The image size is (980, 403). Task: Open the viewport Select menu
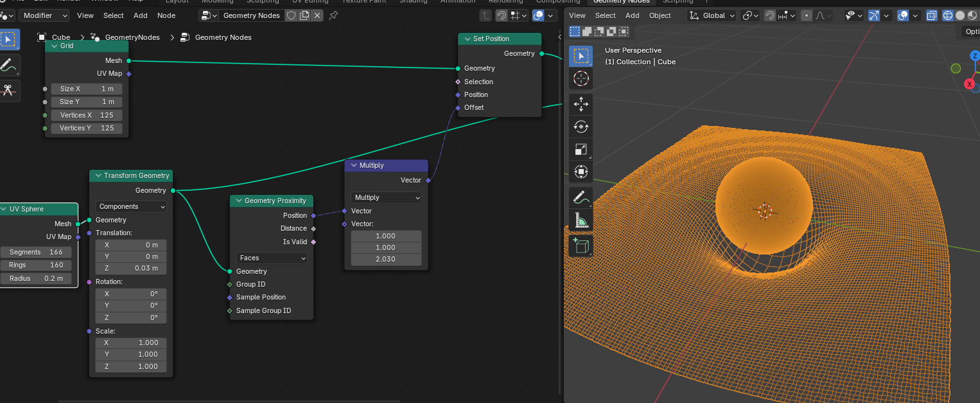point(606,15)
